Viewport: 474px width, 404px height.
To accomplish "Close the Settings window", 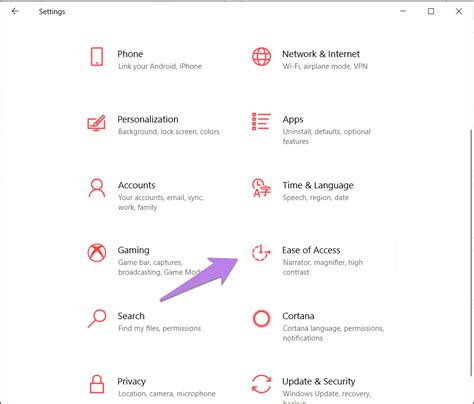I will tap(459, 11).
